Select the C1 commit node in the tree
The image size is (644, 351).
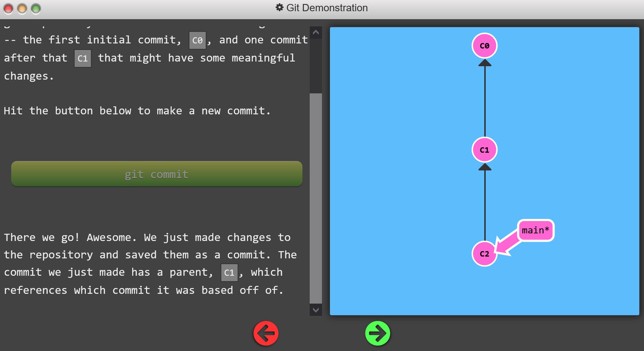click(x=484, y=150)
